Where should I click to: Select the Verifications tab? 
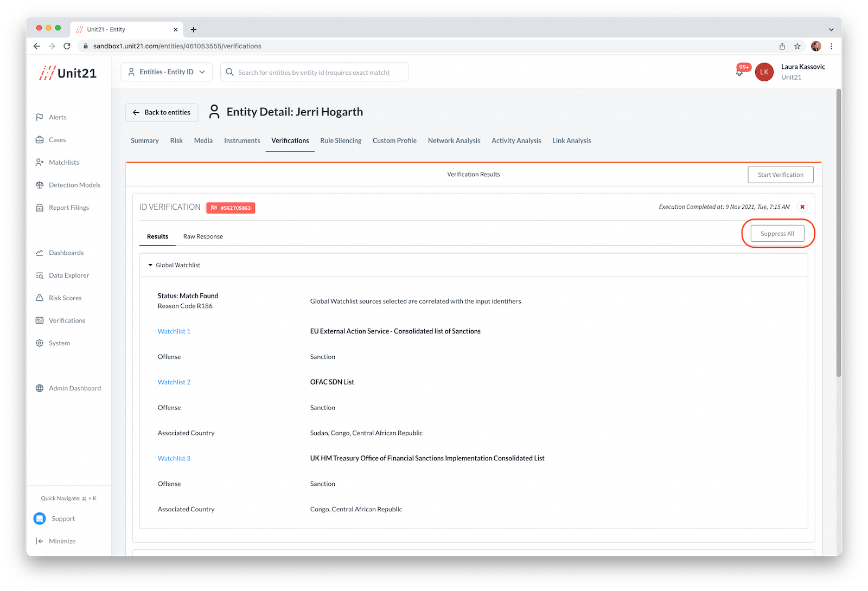290,140
